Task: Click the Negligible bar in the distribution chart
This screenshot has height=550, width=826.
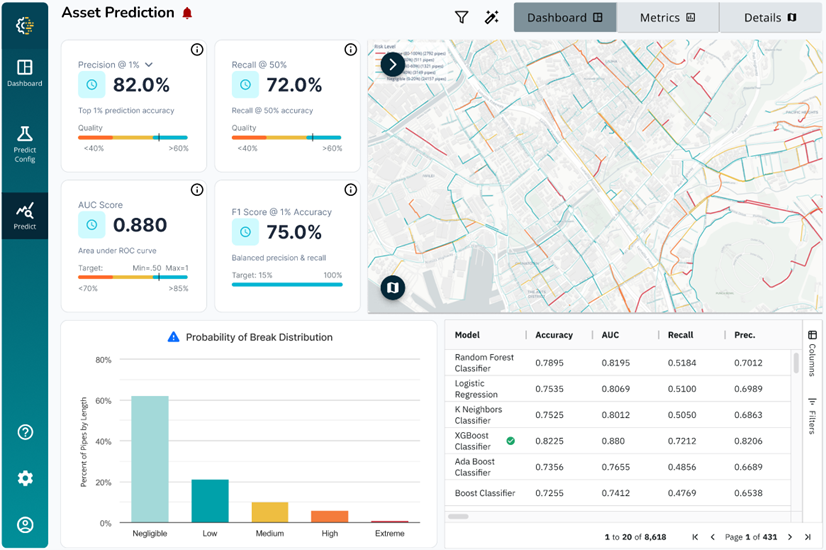Action: [150, 459]
